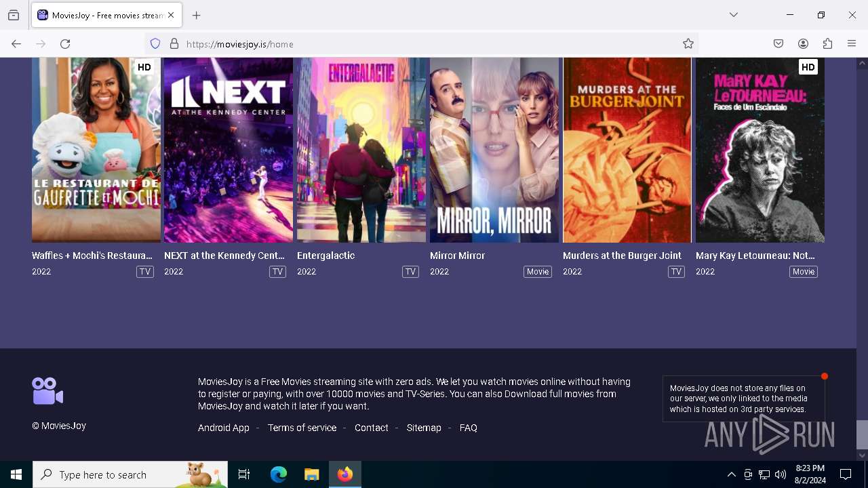
Task: Click the HD badge on Waffles + Mochi
Action: tap(144, 67)
